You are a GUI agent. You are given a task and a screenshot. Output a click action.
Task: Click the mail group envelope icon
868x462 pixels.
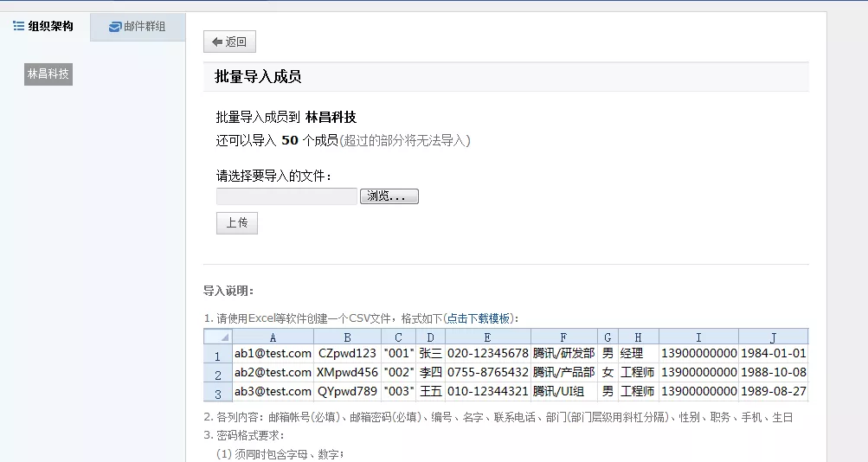tap(114, 27)
